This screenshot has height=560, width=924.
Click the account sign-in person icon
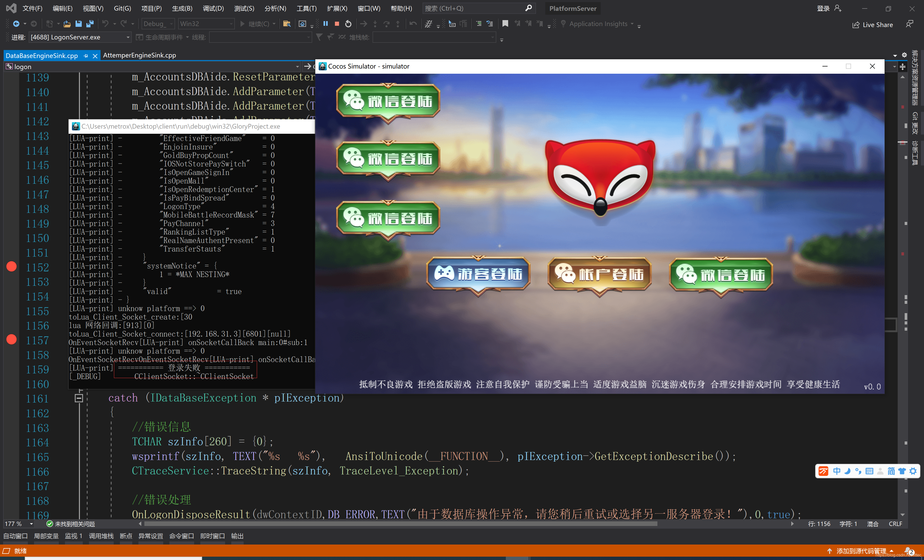[838, 8]
